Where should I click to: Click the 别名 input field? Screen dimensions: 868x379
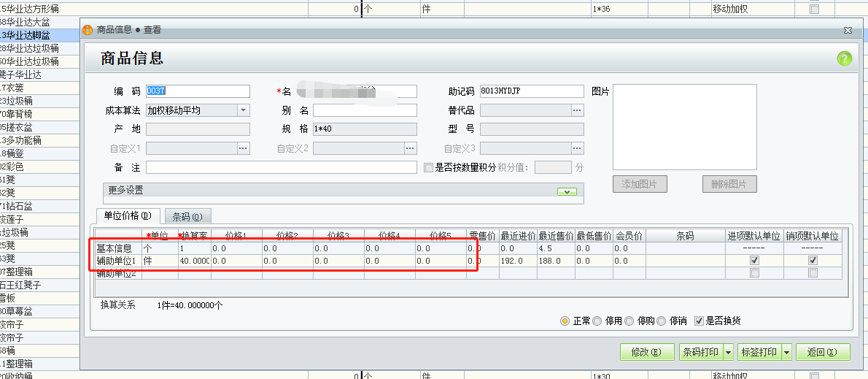[x=365, y=110]
